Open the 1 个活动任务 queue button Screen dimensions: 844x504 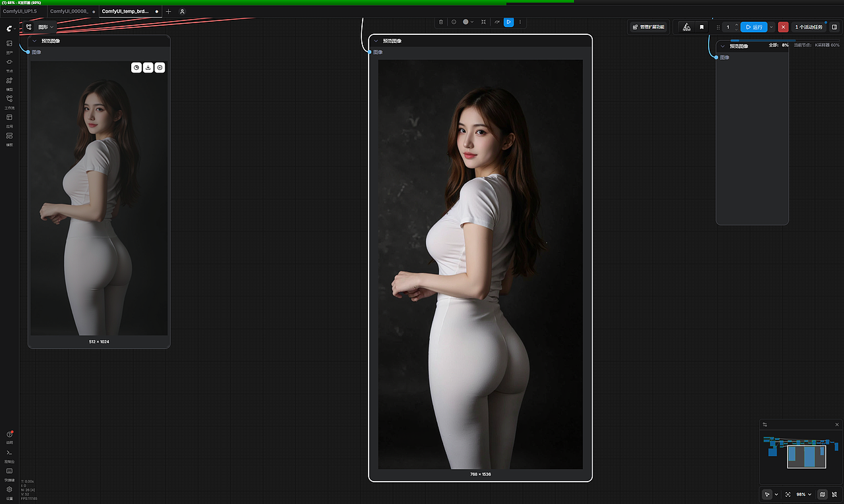[808, 27]
